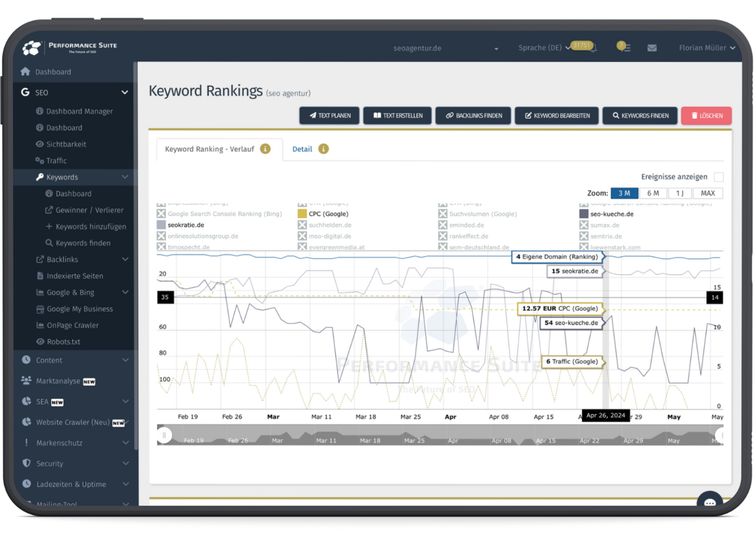This screenshot has height=546, width=756.
Task: Click the TEXT ERSTELLEN button
Action: point(397,116)
